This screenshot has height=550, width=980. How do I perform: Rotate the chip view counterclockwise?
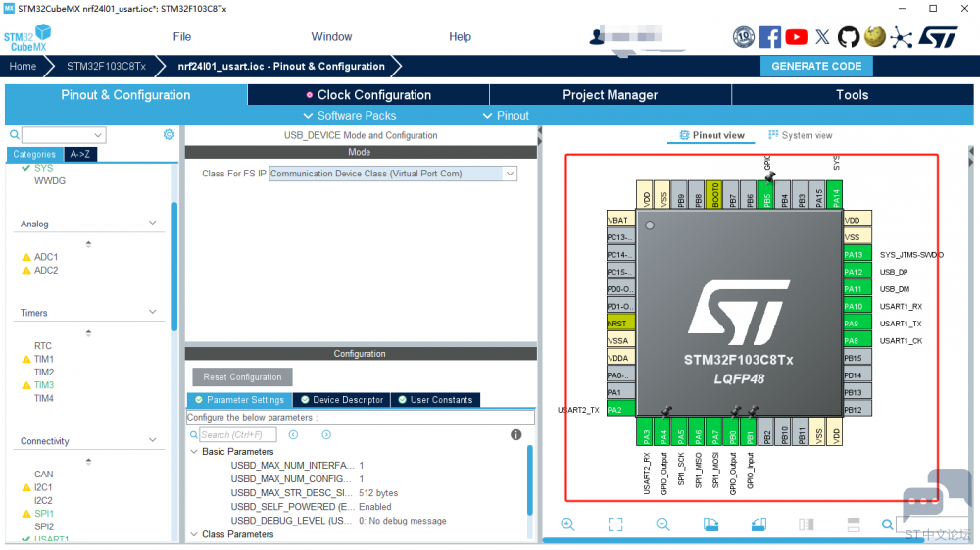pos(759,525)
